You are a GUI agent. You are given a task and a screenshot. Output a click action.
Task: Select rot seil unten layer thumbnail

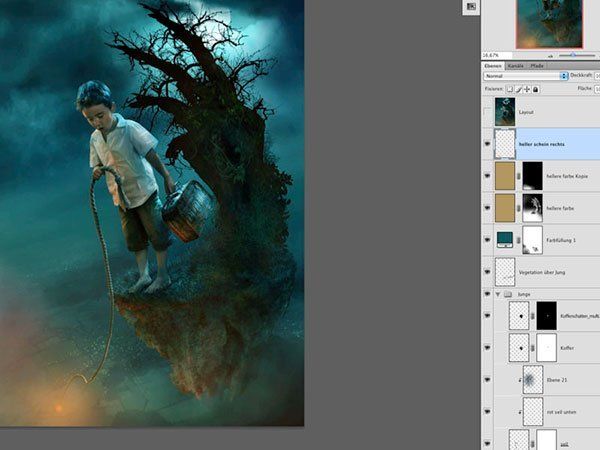[533, 412]
